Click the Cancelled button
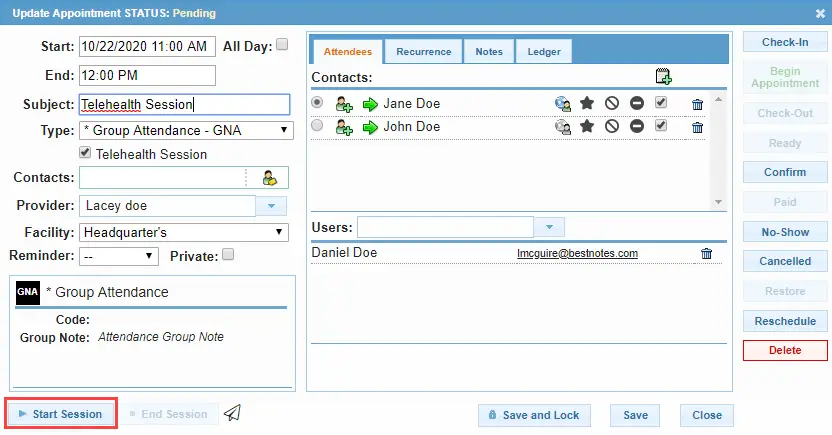This screenshot has width=832, height=435. tap(785, 261)
